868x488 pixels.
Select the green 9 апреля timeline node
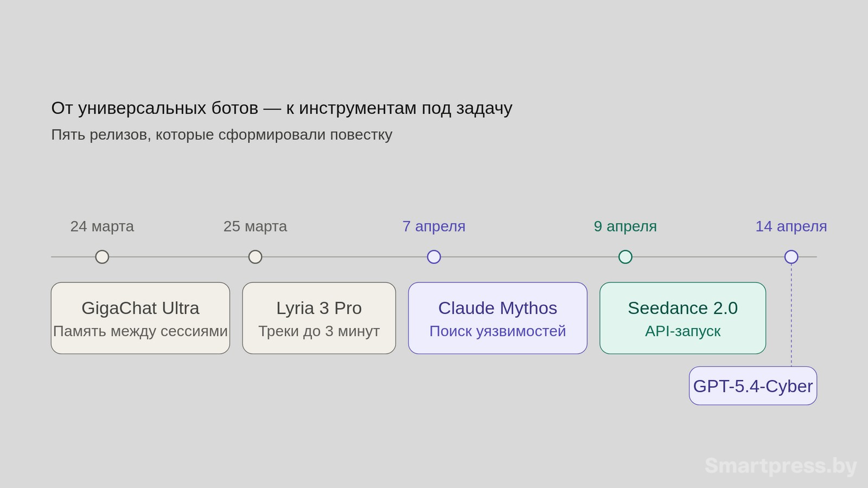click(x=625, y=256)
